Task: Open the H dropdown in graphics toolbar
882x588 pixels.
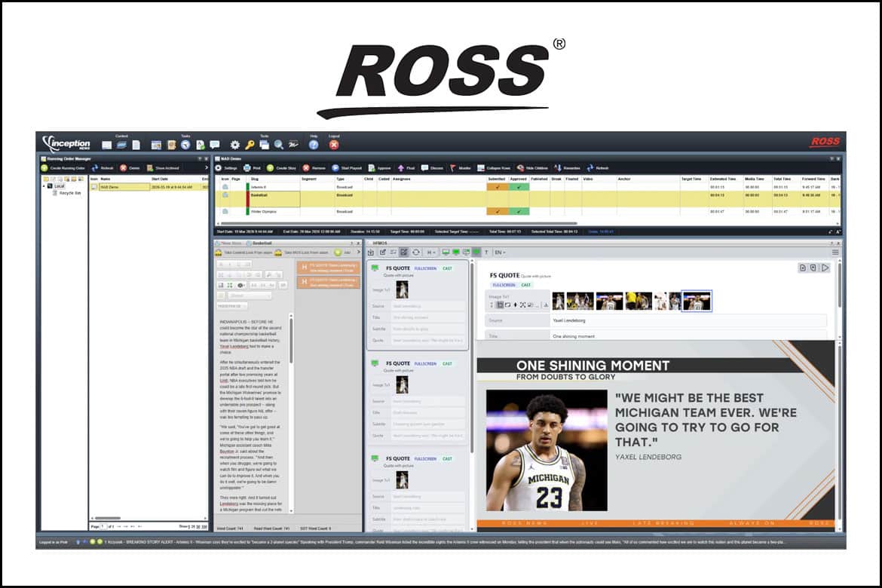Action: [x=431, y=252]
